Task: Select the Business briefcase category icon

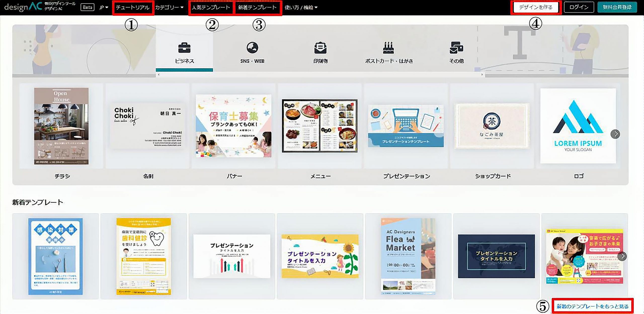Action: [184, 48]
